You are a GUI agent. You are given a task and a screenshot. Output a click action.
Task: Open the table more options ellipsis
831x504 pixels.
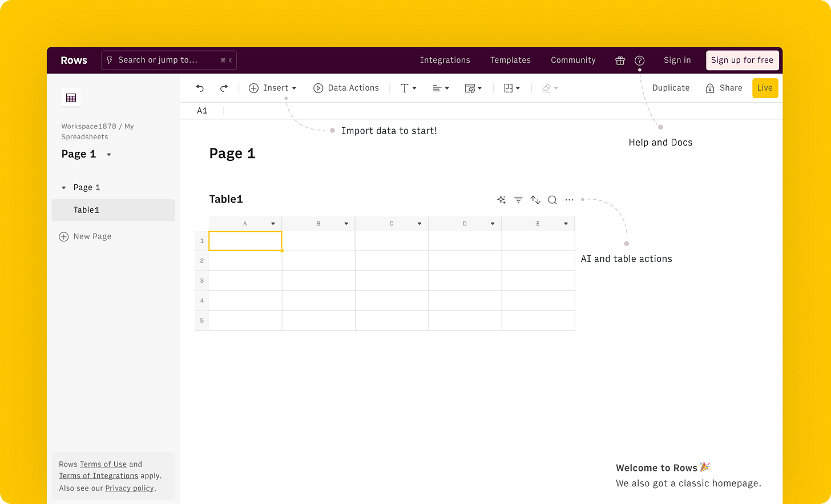tap(569, 200)
